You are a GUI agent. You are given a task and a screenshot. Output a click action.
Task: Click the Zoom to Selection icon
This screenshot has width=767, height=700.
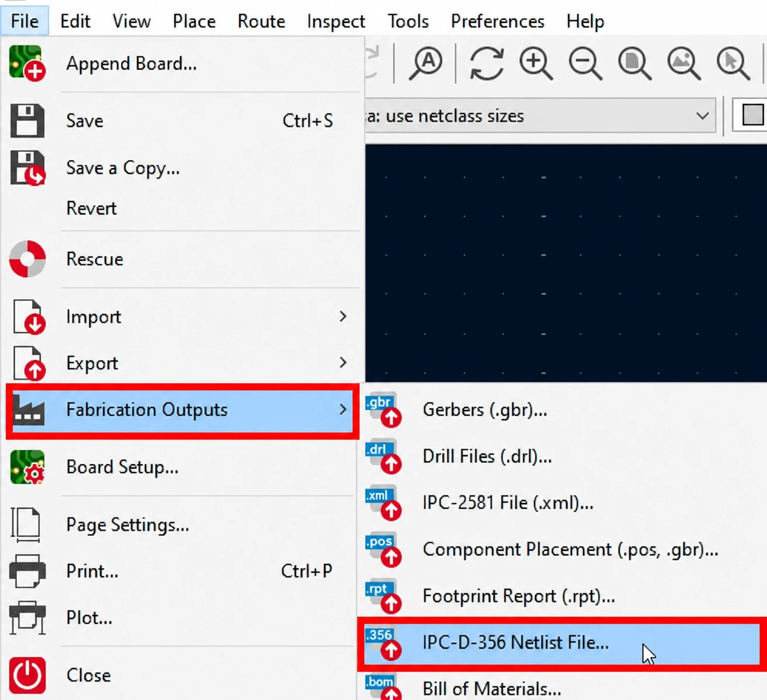(733, 63)
